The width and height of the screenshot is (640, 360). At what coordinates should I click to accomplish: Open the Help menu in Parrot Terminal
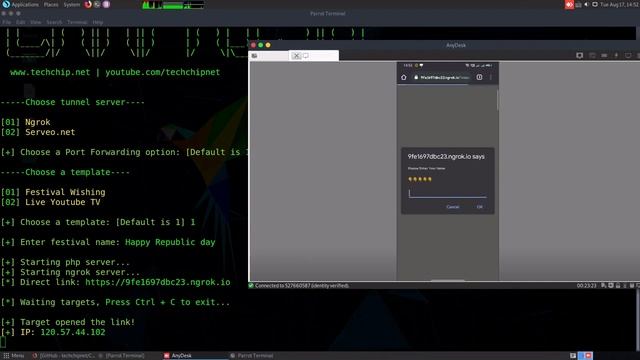(98, 22)
